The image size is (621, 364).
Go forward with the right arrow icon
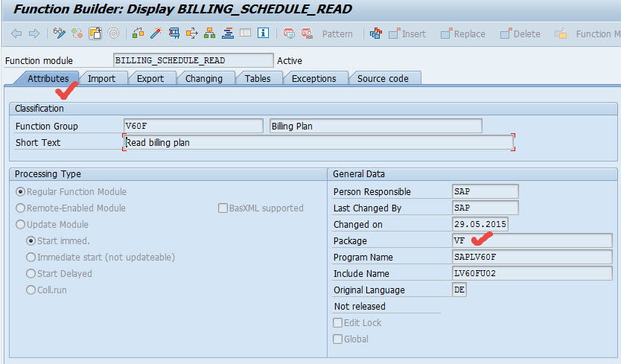click(34, 33)
